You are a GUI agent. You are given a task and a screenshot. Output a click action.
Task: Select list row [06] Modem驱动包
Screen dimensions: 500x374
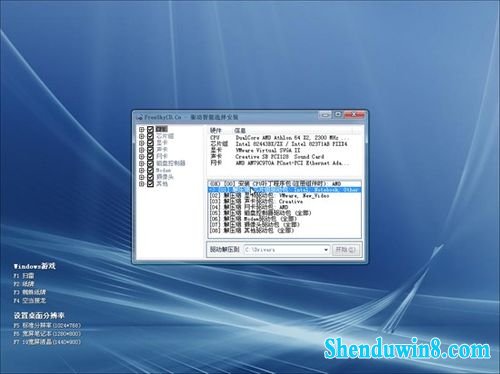pyautogui.click(x=284, y=219)
